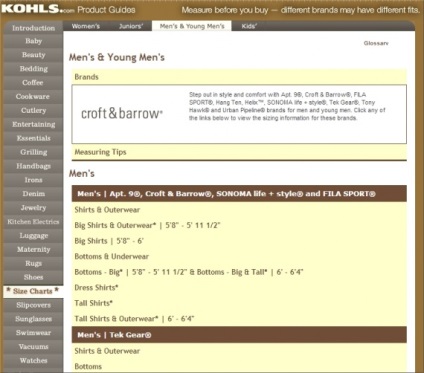Select Cookware in the sidebar
424x373 pixels.
[x=33, y=97]
